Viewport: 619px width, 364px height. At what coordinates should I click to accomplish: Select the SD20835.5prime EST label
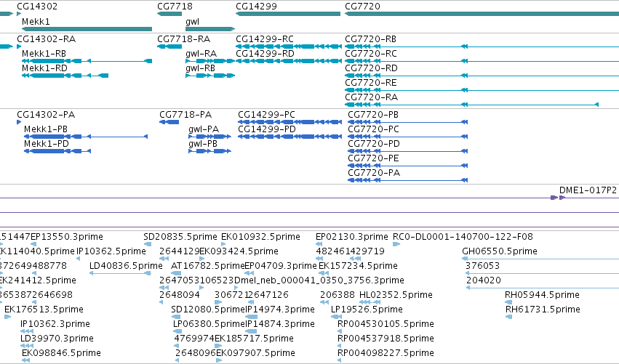point(180,237)
